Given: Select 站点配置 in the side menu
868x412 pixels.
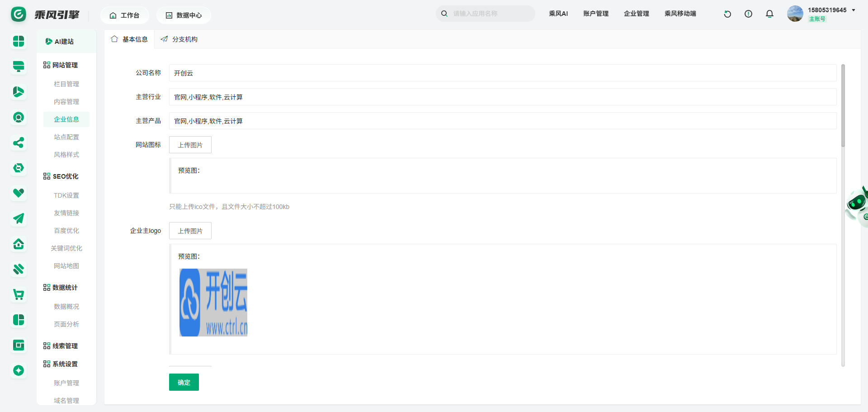Looking at the screenshot, I should click(66, 137).
